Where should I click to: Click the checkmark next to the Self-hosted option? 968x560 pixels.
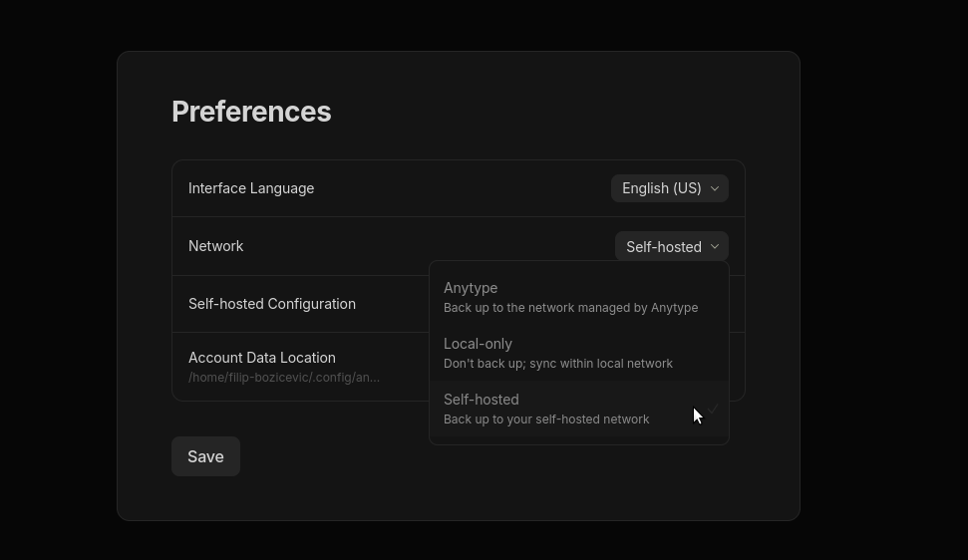coord(712,409)
